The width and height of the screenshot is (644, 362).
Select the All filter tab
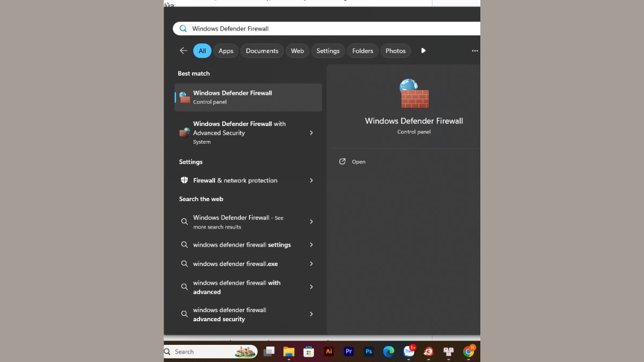point(202,51)
